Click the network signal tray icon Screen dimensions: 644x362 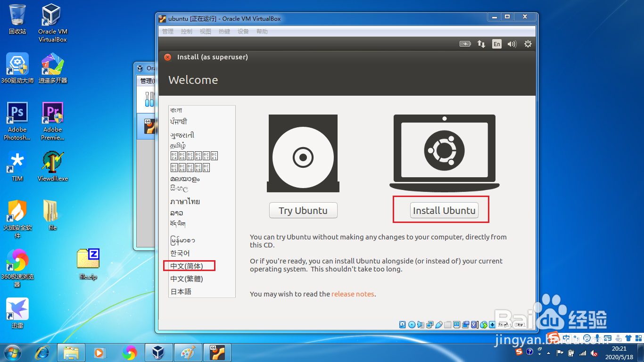click(583, 353)
